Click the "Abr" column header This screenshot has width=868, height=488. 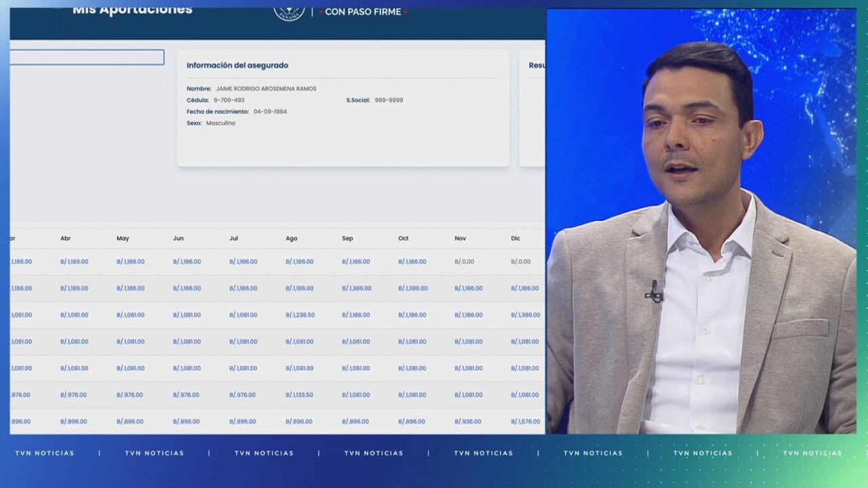click(65, 239)
